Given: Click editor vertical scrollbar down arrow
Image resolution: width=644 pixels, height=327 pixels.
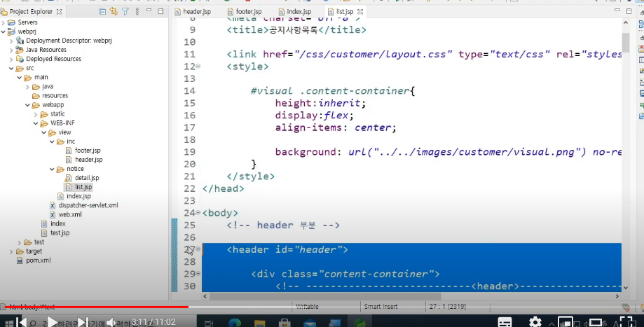Looking at the screenshot, I should 626,288.
